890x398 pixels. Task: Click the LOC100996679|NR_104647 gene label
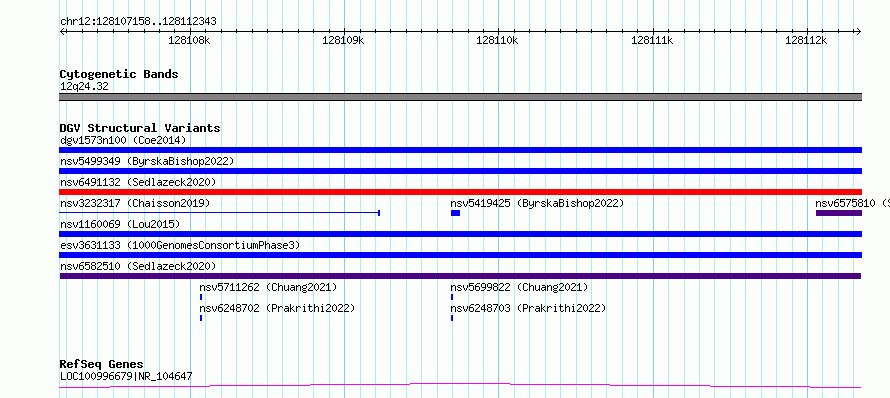tap(126, 376)
